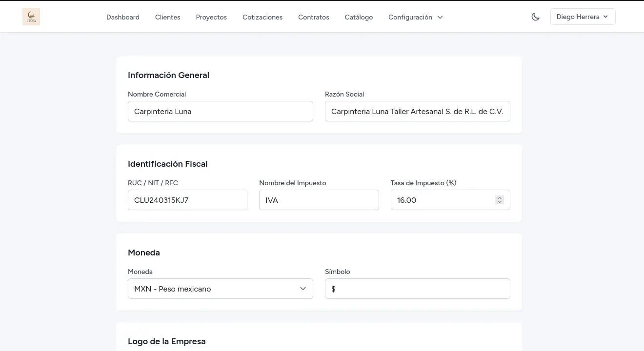Open the Dashboard page
The width and height of the screenshot is (644, 351).
123,17
